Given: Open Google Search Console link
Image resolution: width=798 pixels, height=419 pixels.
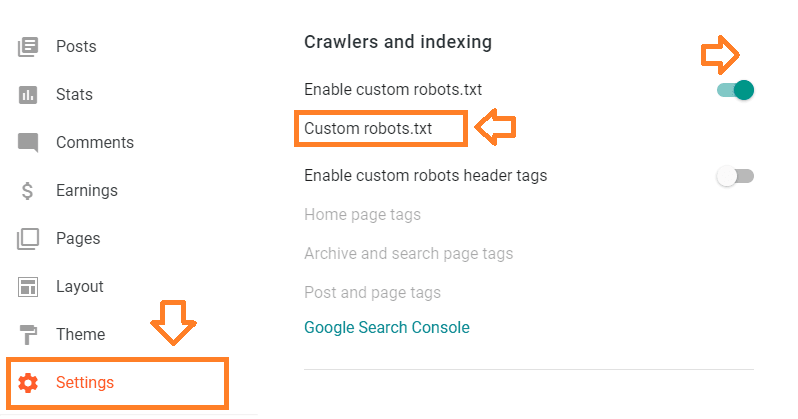Looking at the screenshot, I should tap(387, 327).
